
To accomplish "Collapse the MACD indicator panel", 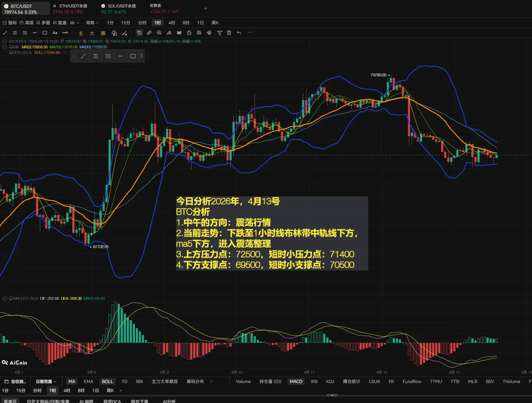I will pos(5,299).
